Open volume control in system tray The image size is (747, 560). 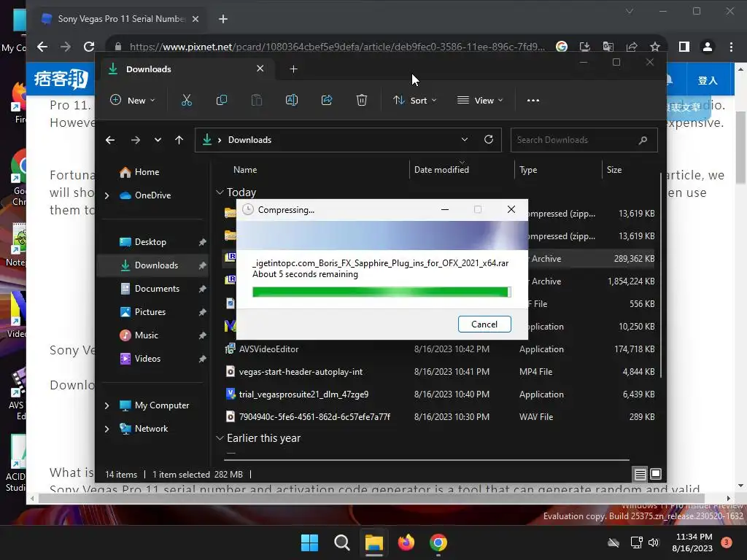pos(654,542)
